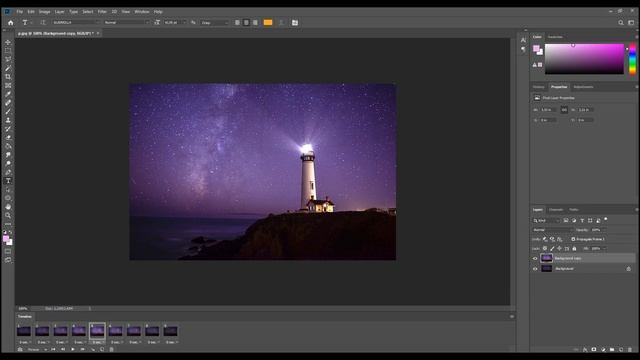This screenshot has height=360, width=640.
Task: Go to first frame in Timeline
Action: click(x=53, y=349)
